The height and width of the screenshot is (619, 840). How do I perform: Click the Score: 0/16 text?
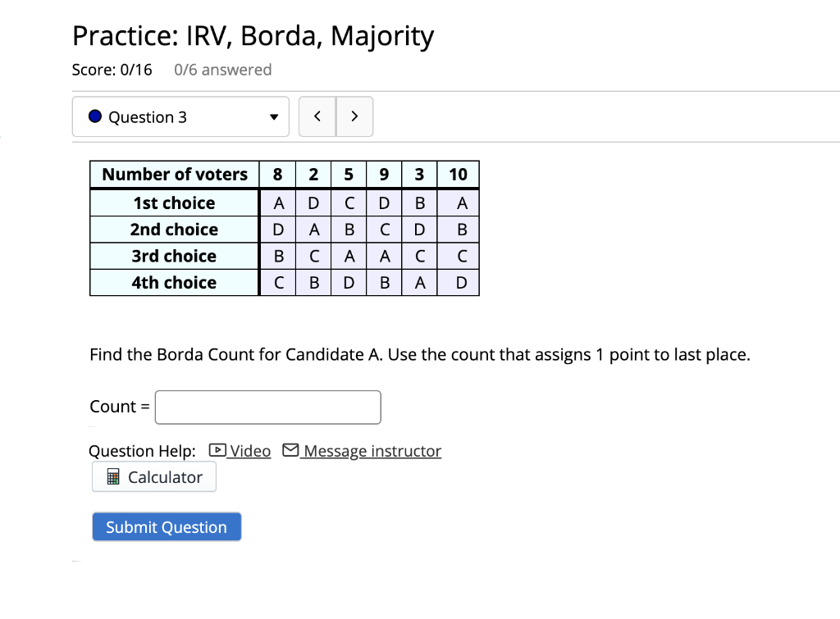tap(112, 70)
